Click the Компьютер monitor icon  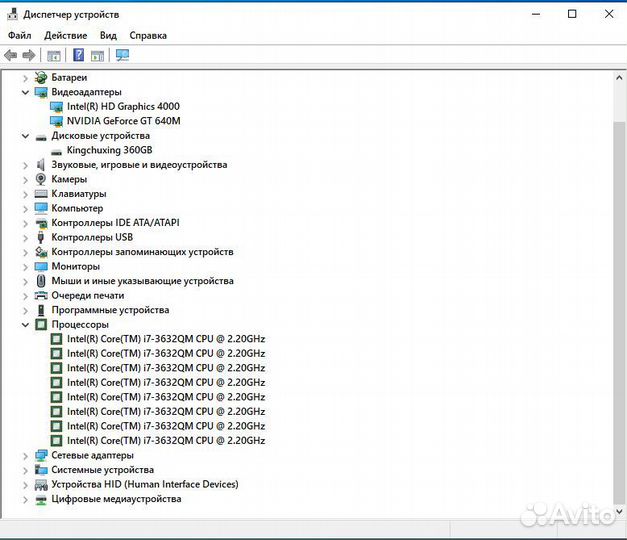pos(41,208)
